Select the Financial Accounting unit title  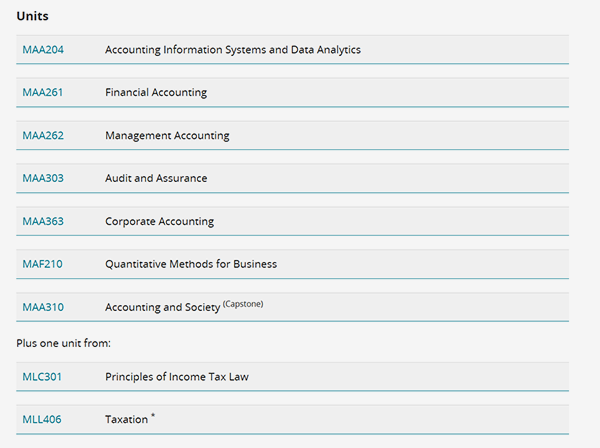[156, 93]
